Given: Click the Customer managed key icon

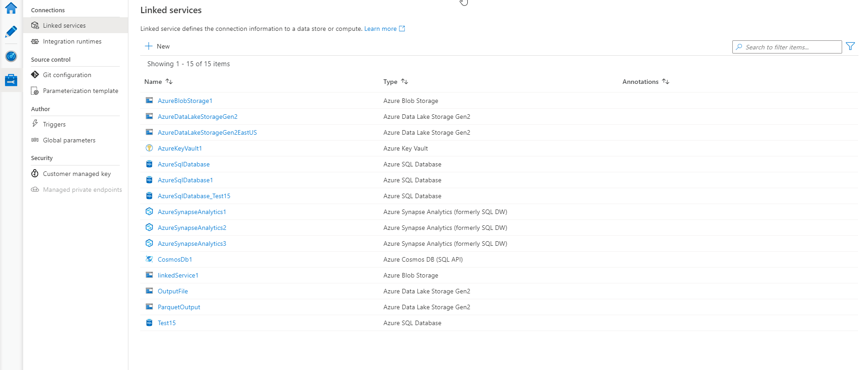Looking at the screenshot, I should [35, 173].
